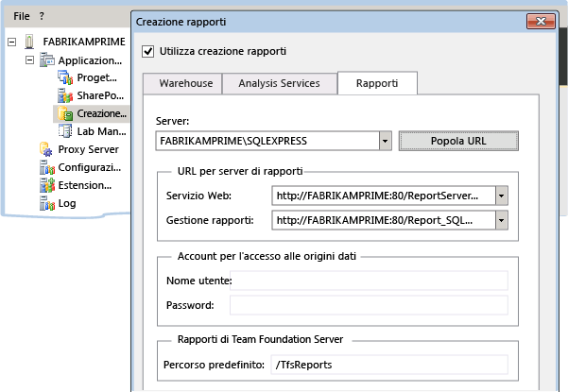Click the Password input field

(369, 305)
